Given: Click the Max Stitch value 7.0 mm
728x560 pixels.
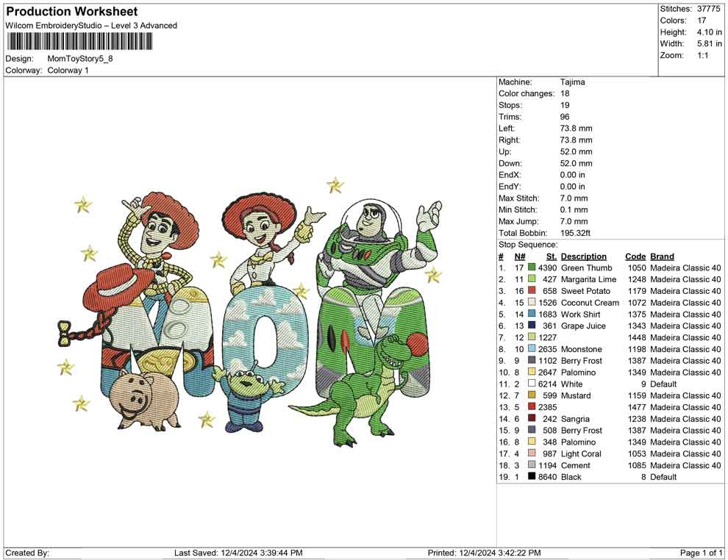Looking at the screenshot, I should point(574,198).
